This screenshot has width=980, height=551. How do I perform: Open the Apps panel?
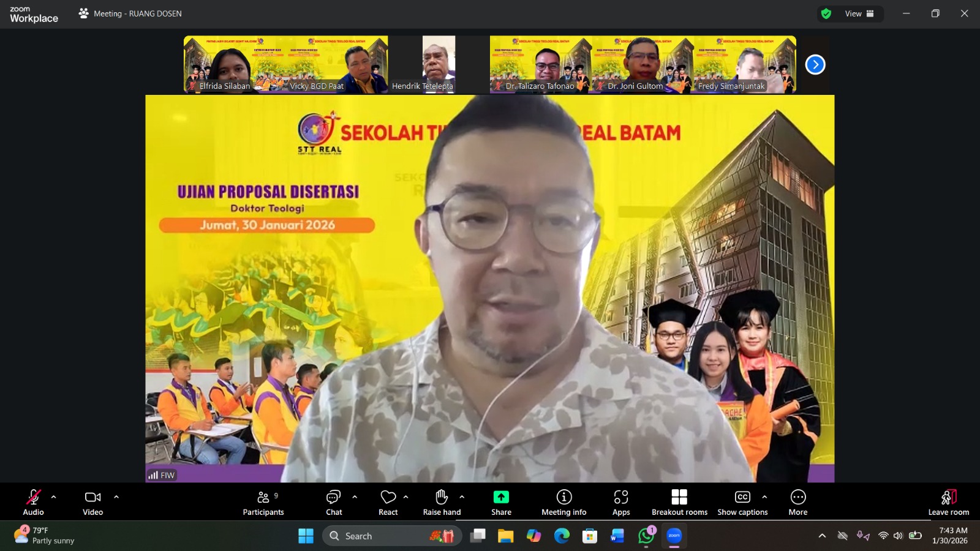pos(621,502)
